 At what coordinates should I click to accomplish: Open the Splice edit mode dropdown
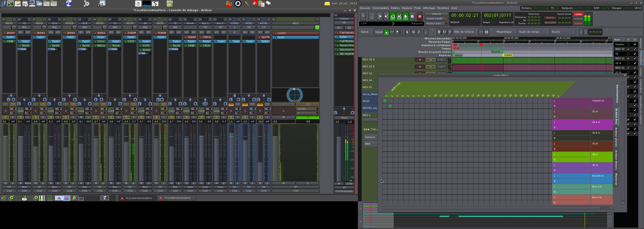pos(366,32)
